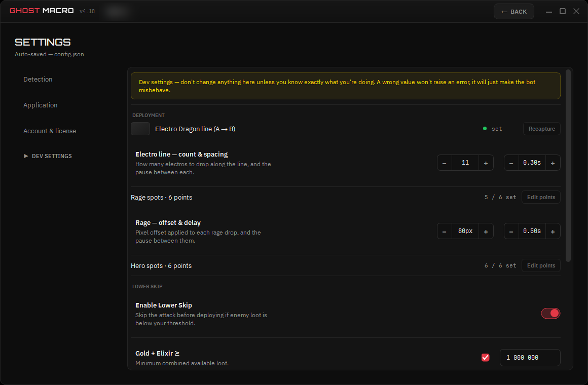588x385 pixels.
Task: Open the Application settings section
Action: (41, 105)
